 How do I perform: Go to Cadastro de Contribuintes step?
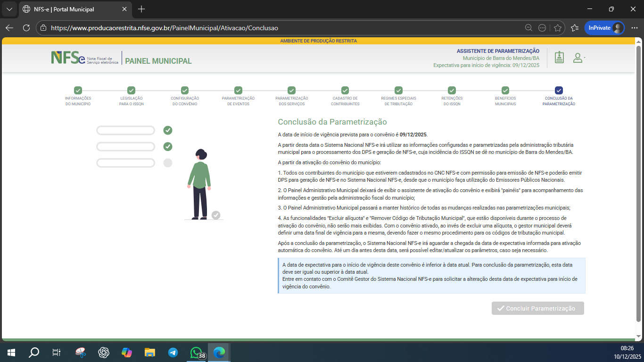coord(345,90)
